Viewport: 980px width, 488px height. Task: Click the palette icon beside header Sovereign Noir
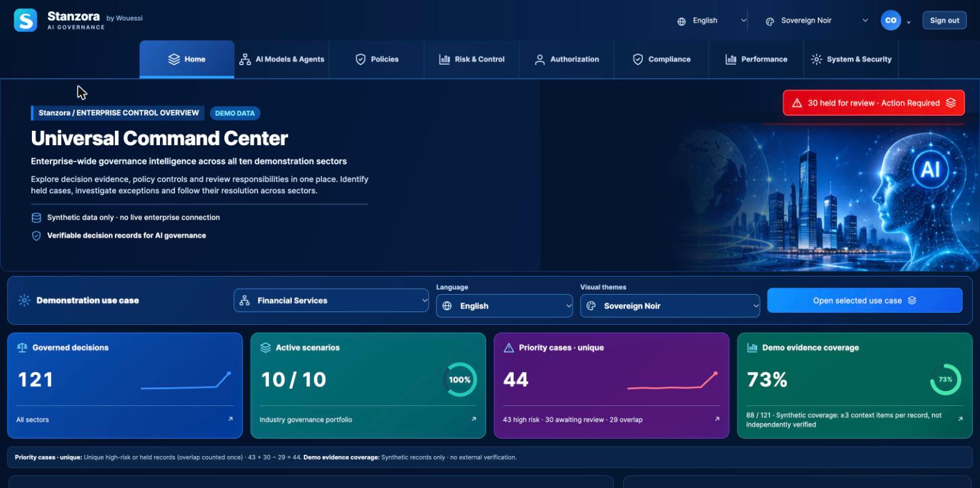point(770,21)
